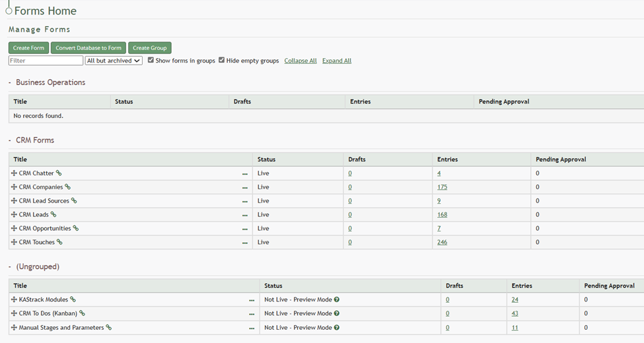Open the three-dot menu for CRM To Dos (Kanban)
Screen dimensions: 644x343
pos(252,314)
